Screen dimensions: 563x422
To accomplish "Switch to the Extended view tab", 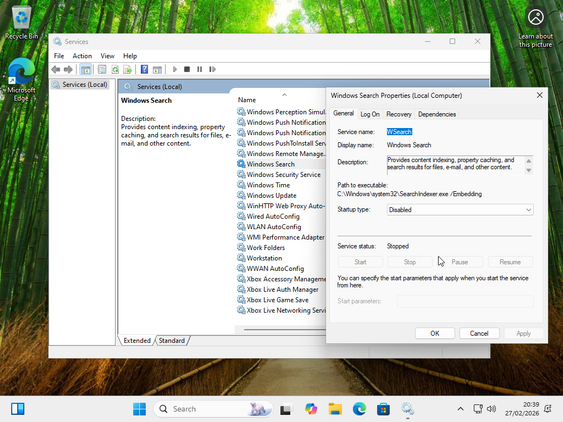I will point(137,340).
